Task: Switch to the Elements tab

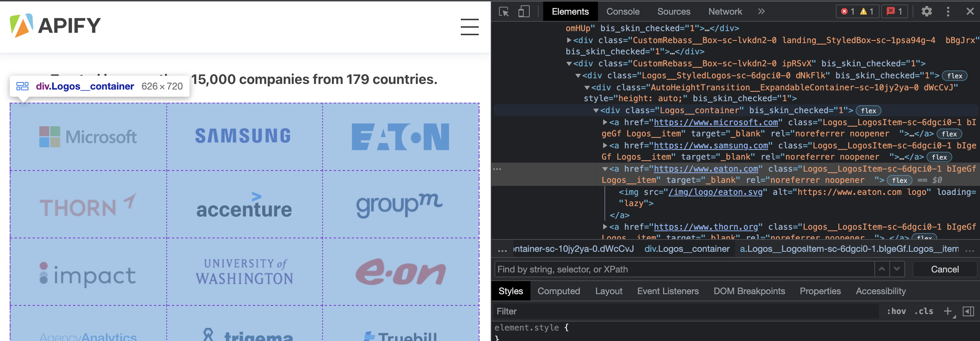Action: (570, 11)
